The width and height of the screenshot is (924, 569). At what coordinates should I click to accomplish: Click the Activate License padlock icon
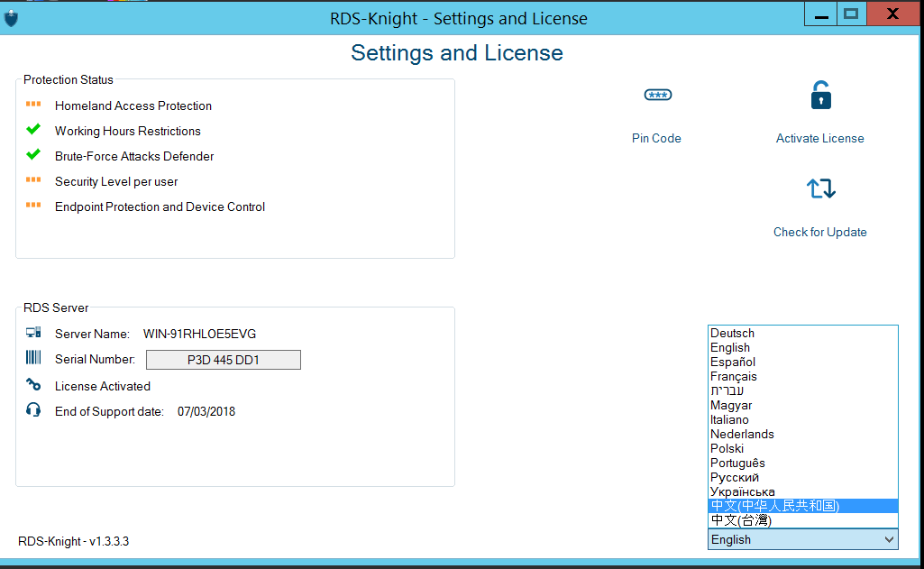pos(820,95)
